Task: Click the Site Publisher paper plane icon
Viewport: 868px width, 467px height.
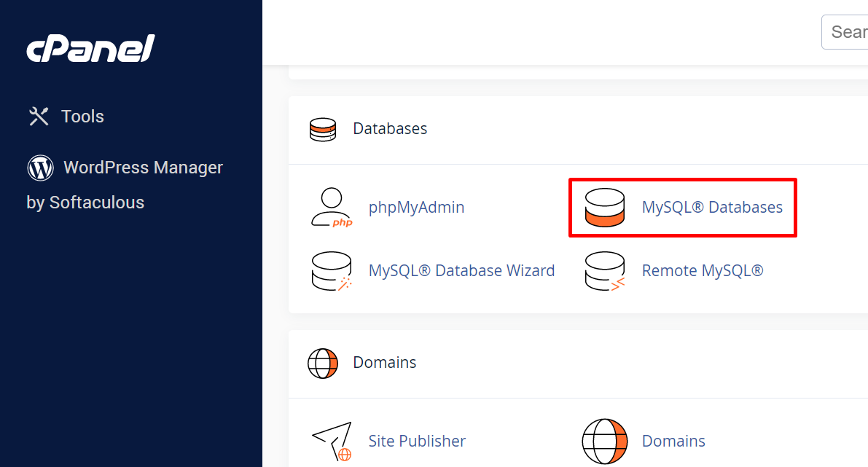Action: [332, 442]
